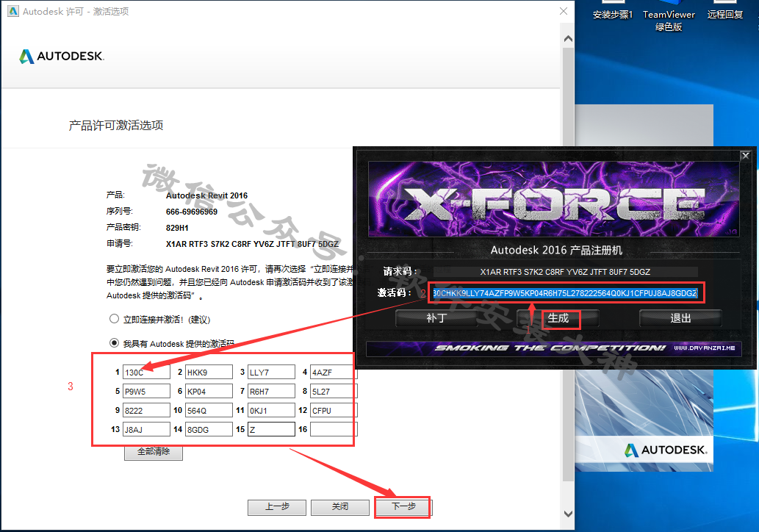
Task: Click the X-Force 请求码 request code field
Action: click(565, 272)
